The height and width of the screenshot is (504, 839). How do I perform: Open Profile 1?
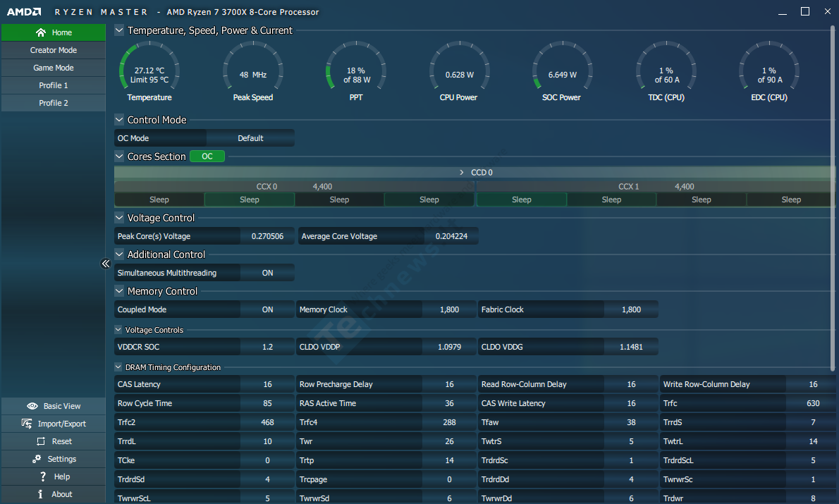tap(54, 85)
